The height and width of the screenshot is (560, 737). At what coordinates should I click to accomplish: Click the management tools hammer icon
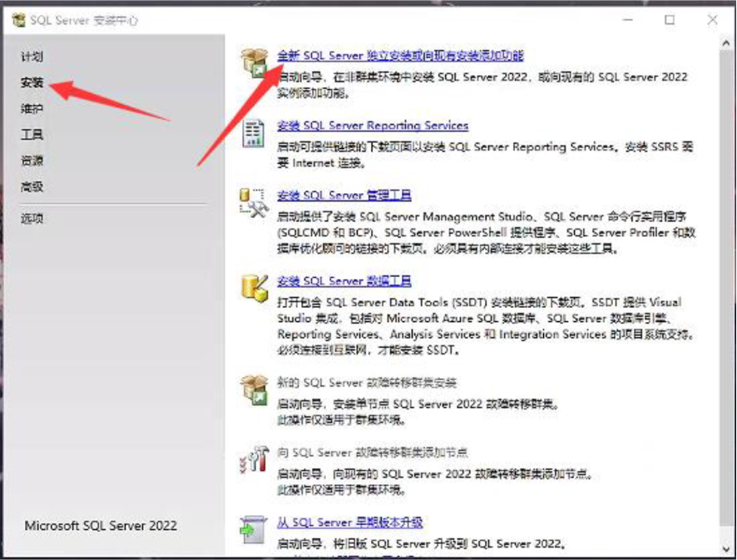(x=253, y=203)
